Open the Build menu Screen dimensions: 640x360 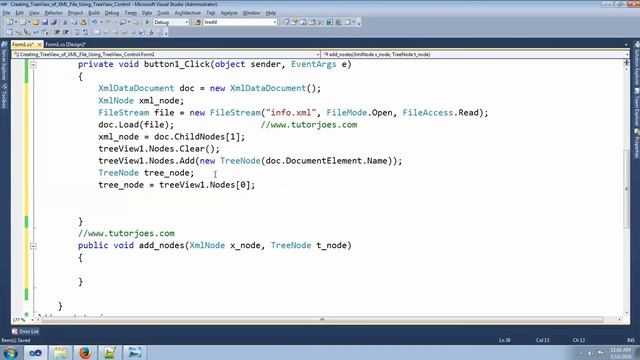pos(94,13)
